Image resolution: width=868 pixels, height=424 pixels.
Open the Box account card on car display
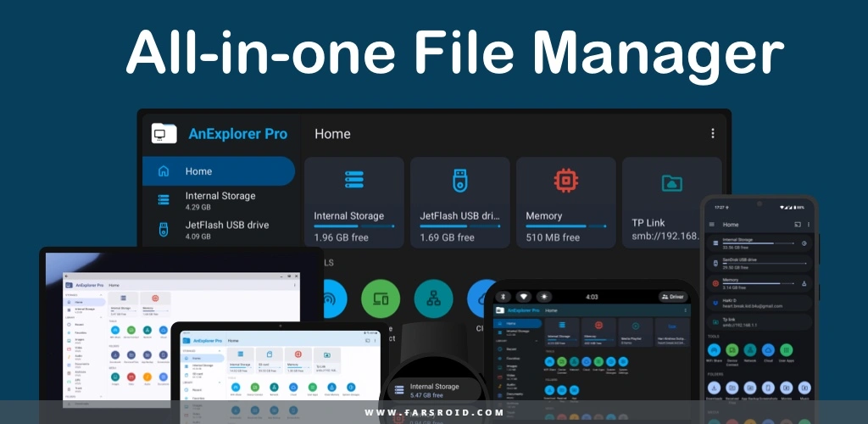[x=672, y=332]
